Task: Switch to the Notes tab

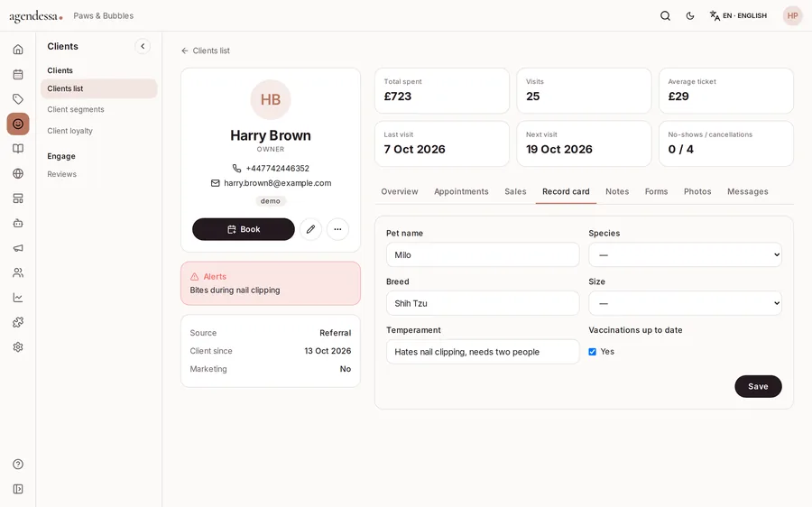Action: pyautogui.click(x=617, y=191)
